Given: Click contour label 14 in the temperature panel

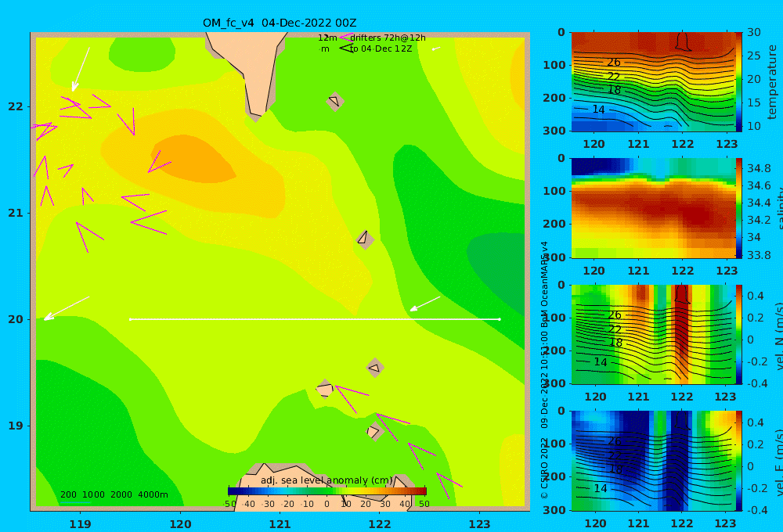Looking at the screenshot, I should tap(598, 110).
